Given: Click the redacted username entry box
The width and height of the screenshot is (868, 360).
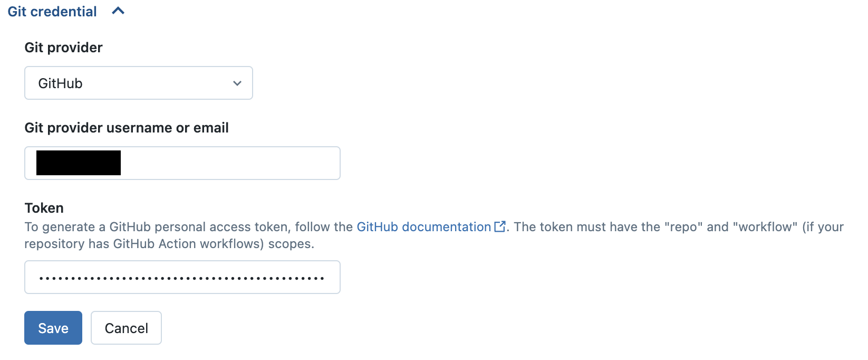Looking at the screenshot, I should click(78, 163).
